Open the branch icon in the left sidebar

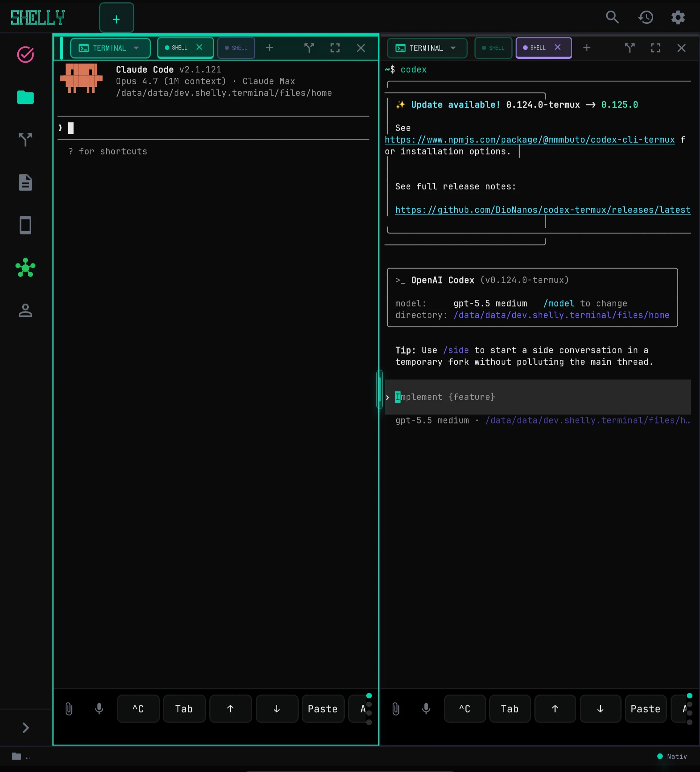pos(26,140)
